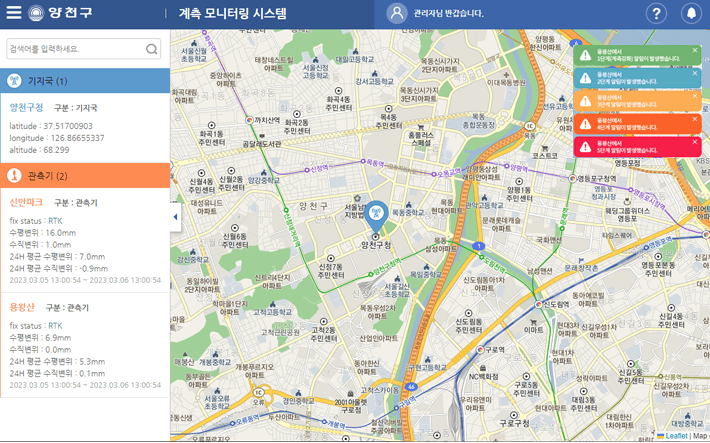Close the dark orange 4단계 alert
Screen dimensions: 710x443
click(x=695, y=119)
